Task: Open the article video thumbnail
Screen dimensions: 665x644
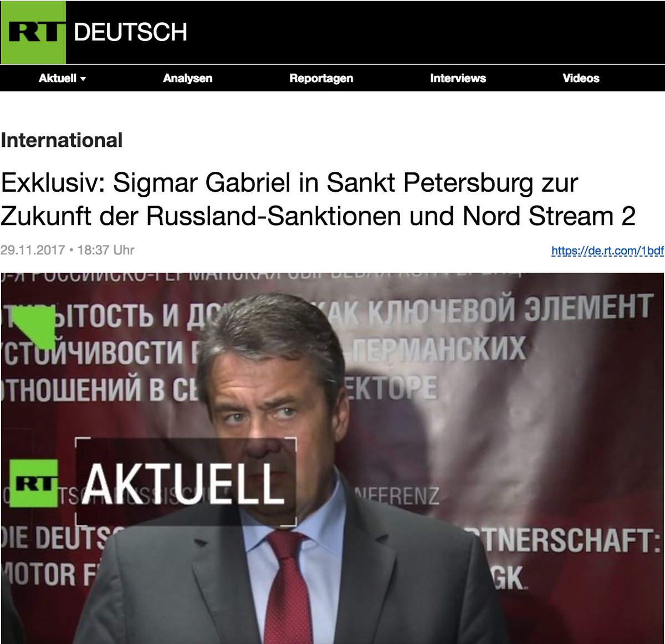Action: click(x=332, y=458)
